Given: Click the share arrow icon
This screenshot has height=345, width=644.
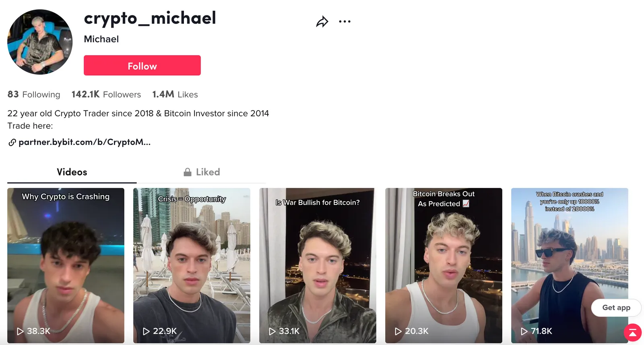Looking at the screenshot, I should pyautogui.click(x=322, y=21).
